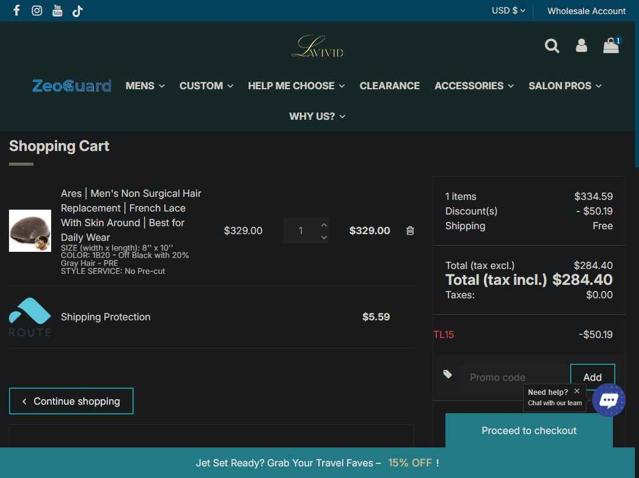Click Continue shopping button
Image resolution: width=639 pixels, height=478 pixels.
(71, 401)
